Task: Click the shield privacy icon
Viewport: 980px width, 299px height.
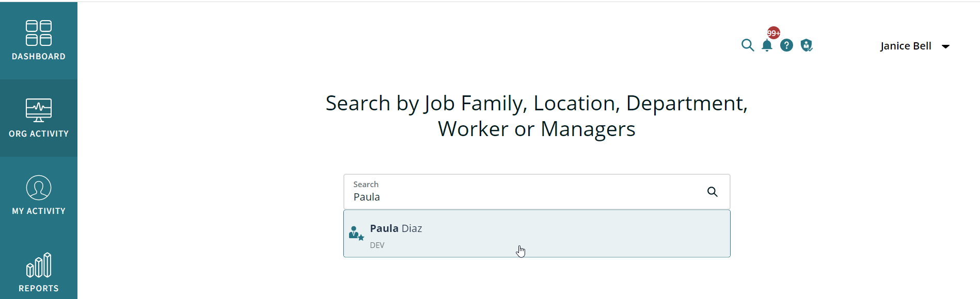Action: pyautogui.click(x=807, y=45)
